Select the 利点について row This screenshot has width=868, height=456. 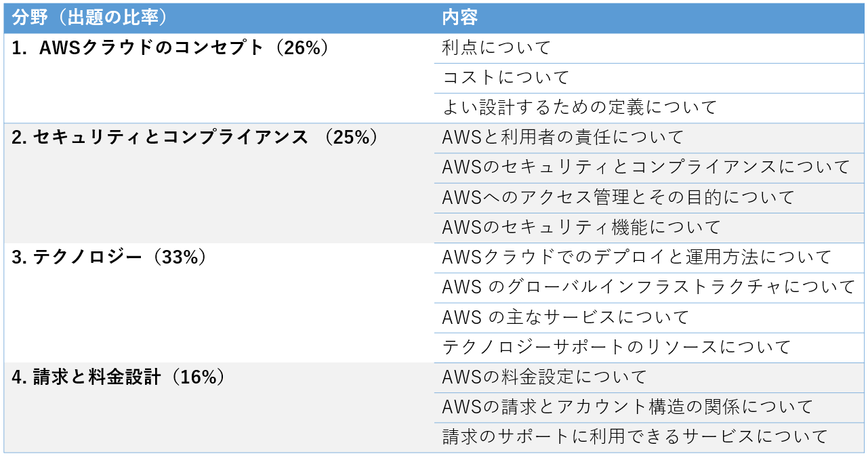(x=649, y=48)
